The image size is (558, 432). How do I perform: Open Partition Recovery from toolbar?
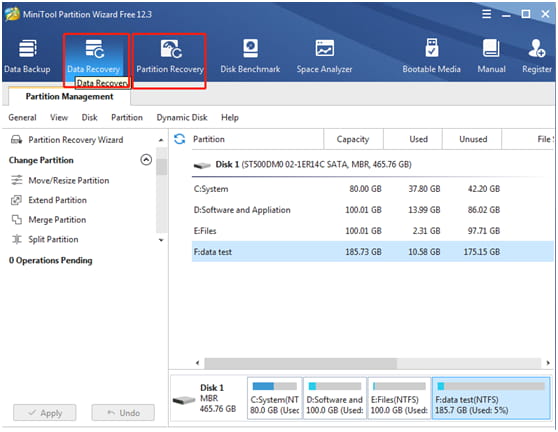(170, 56)
